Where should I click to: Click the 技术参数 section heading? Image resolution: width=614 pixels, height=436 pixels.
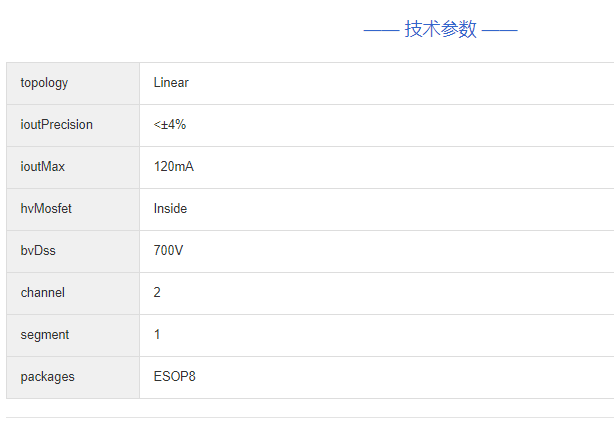[440, 29]
